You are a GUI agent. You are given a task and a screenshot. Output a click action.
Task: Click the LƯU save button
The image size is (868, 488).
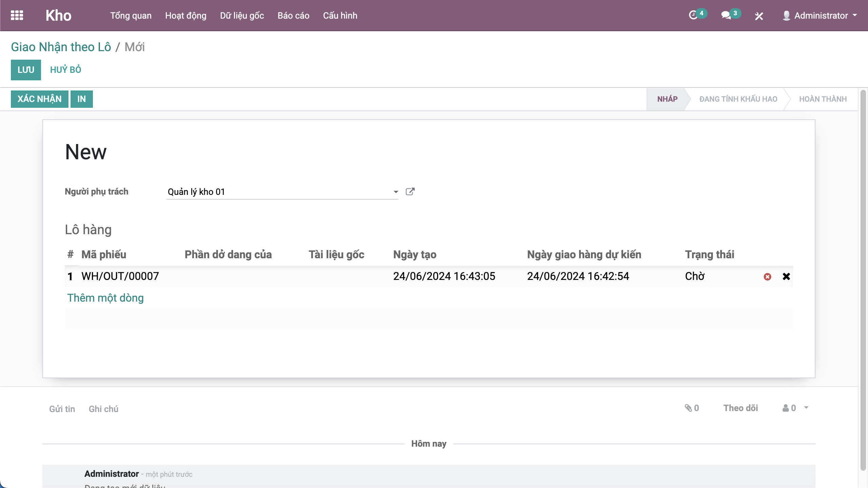[x=26, y=70]
